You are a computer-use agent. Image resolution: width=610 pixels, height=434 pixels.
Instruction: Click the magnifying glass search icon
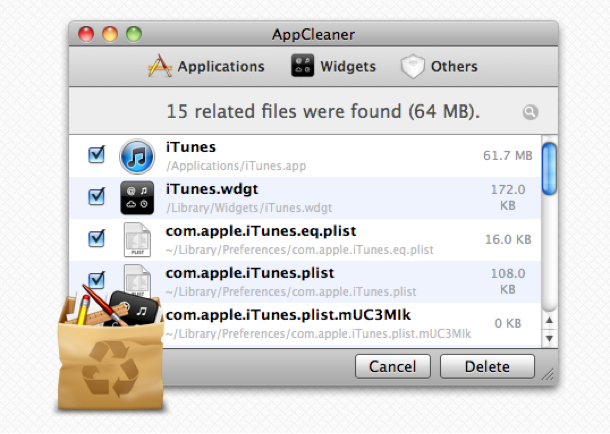point(530,113)
